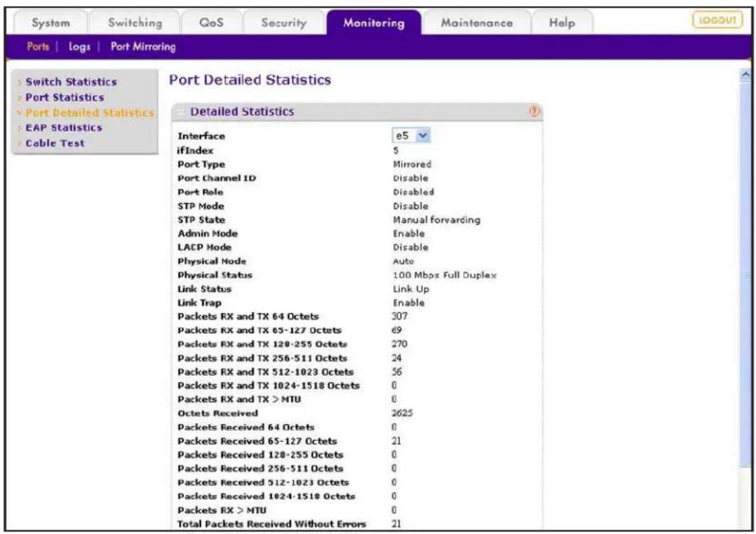Open the Security tab

tap(284, 23)
